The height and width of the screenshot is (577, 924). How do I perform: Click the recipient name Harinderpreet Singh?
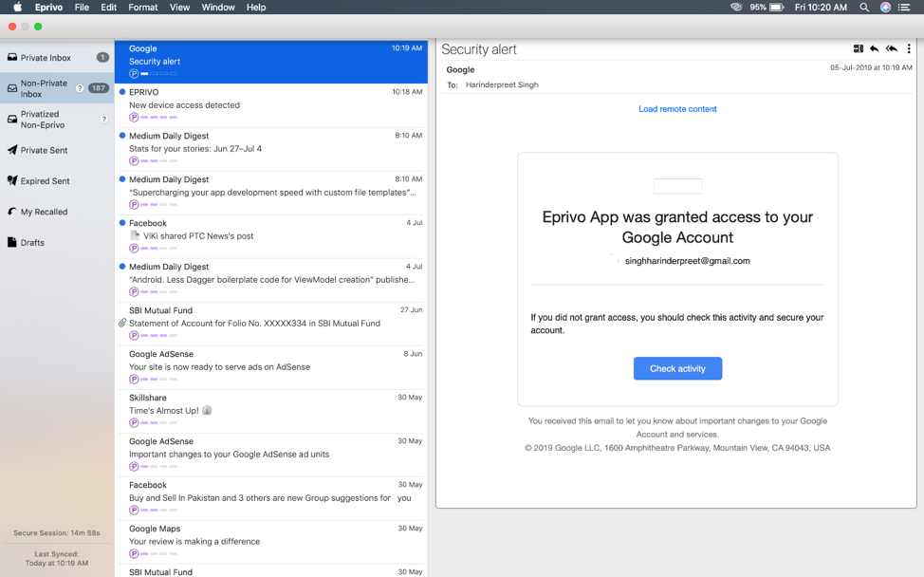point(502,84)
